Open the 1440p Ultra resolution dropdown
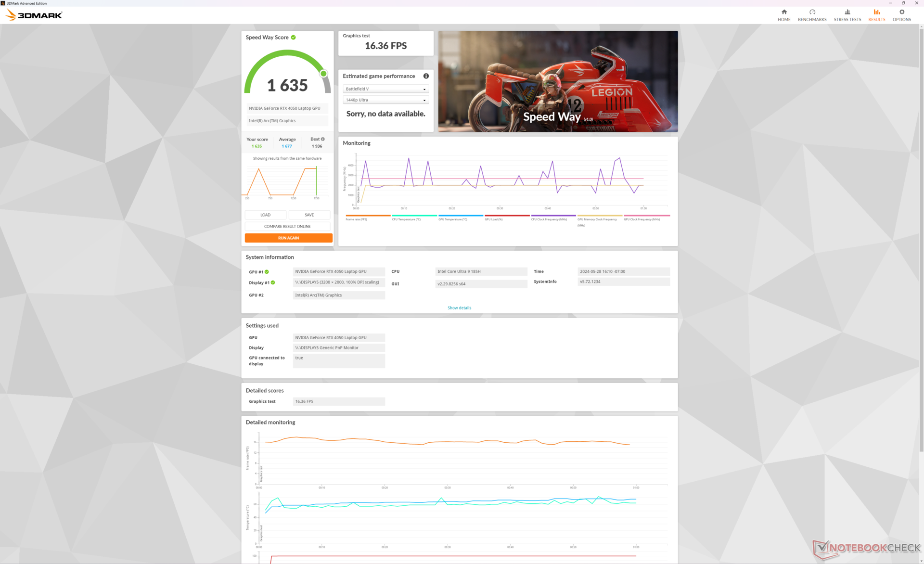Viewport: 924px width, 564px height. (385, 100)
